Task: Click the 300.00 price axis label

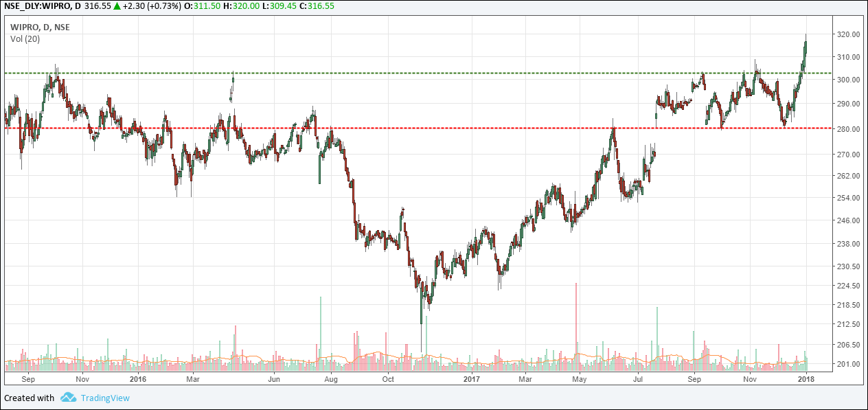Action: (850, 80)
